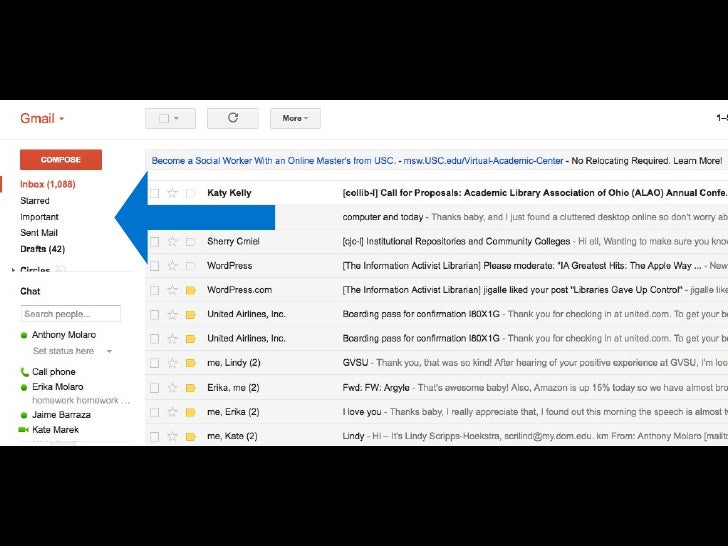Check the WordPress.com email checkbox
Screen dimensions: 728x546
click(155, 290)
